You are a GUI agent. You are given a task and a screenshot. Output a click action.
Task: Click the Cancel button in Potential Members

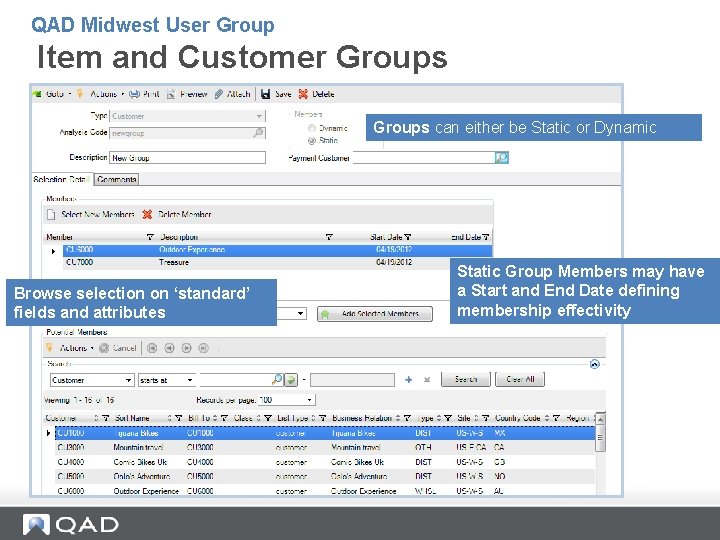[x=118, y=348]
